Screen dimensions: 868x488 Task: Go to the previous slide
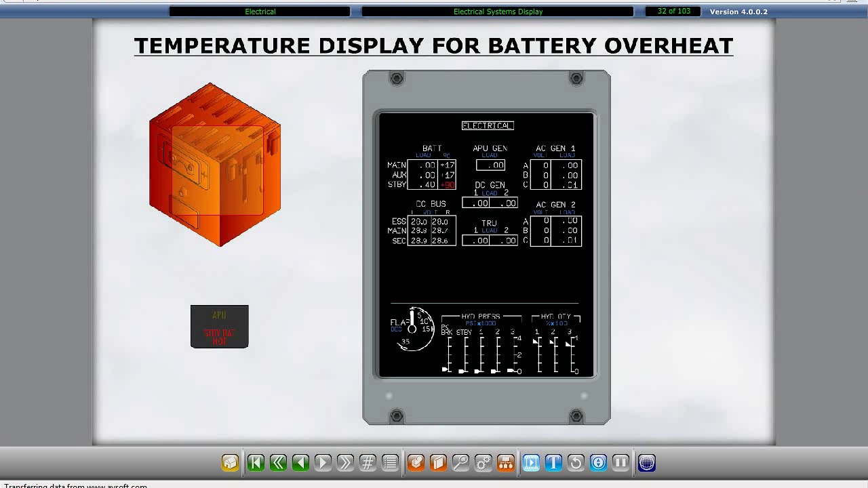coord(300,463)
